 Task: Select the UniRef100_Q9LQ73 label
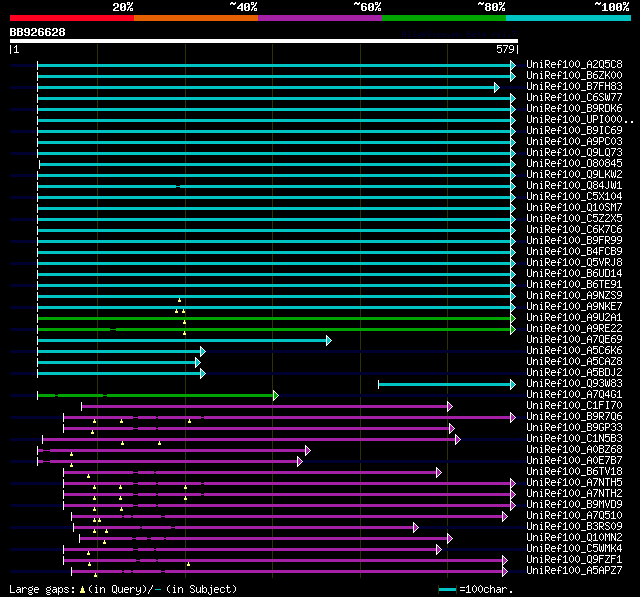(574, 153)
